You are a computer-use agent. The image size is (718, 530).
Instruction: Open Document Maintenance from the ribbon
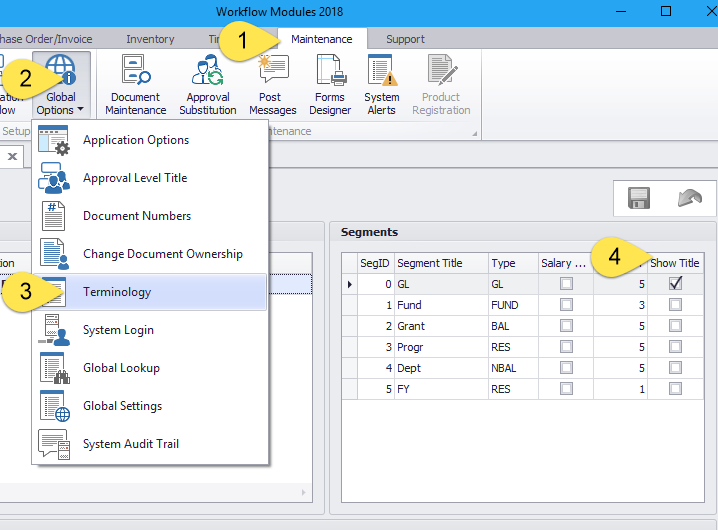[x=134, y=84]
